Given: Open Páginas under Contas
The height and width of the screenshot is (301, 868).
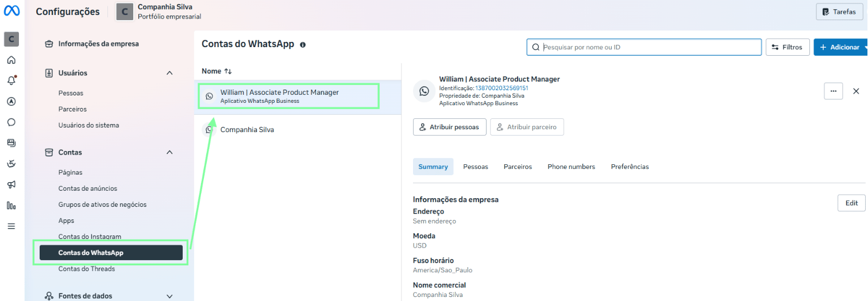Looking at the screenshot, I should pyautogui.click(x=70, y=172).
